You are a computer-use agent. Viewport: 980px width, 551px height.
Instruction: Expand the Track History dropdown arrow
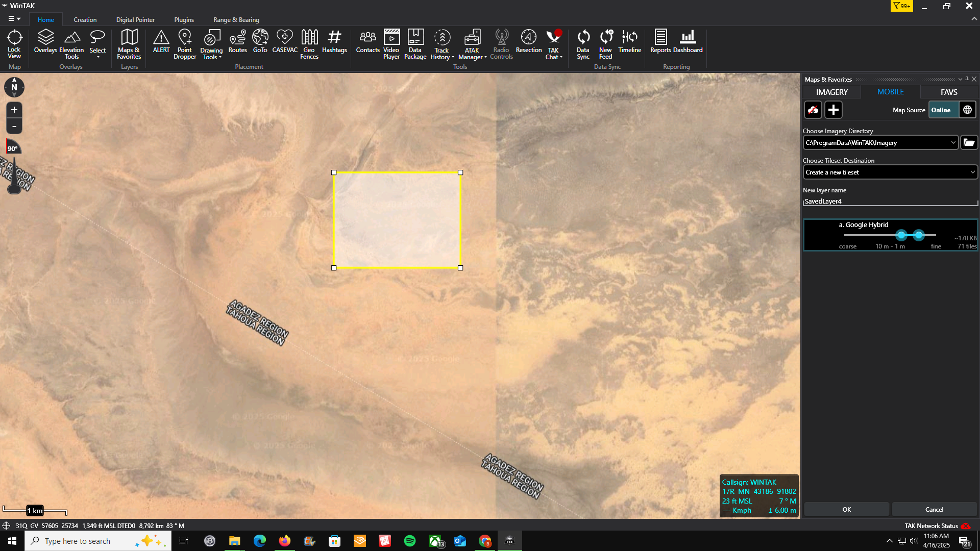click(x=453, y=57)
